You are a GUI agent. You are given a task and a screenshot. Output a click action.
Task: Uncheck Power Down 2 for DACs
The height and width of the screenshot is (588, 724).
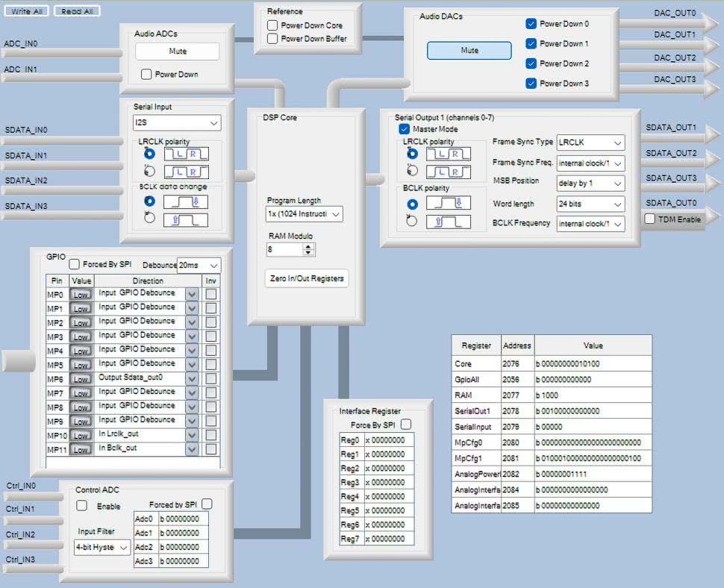point(531,63)
